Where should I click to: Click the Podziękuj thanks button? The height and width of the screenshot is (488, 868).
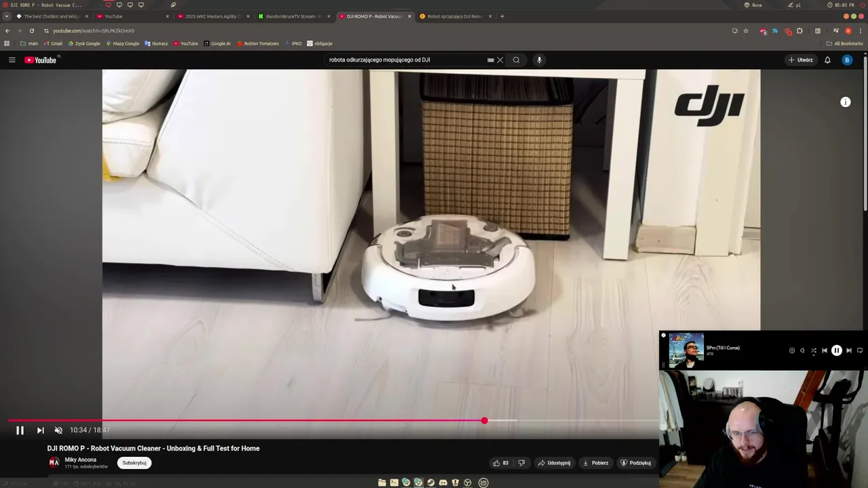tap(635, 463)
